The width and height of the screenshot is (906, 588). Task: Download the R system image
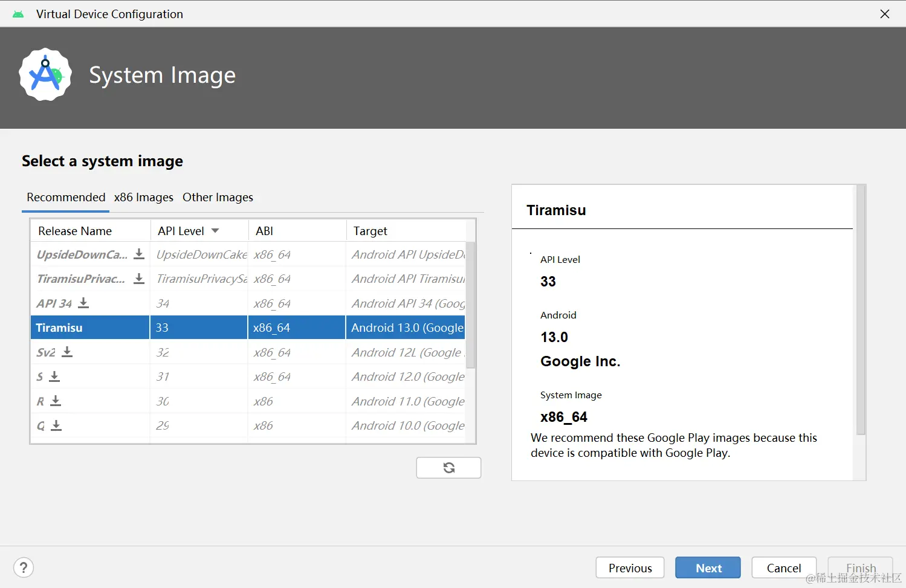pyautogui.click(x=56, y=401)
